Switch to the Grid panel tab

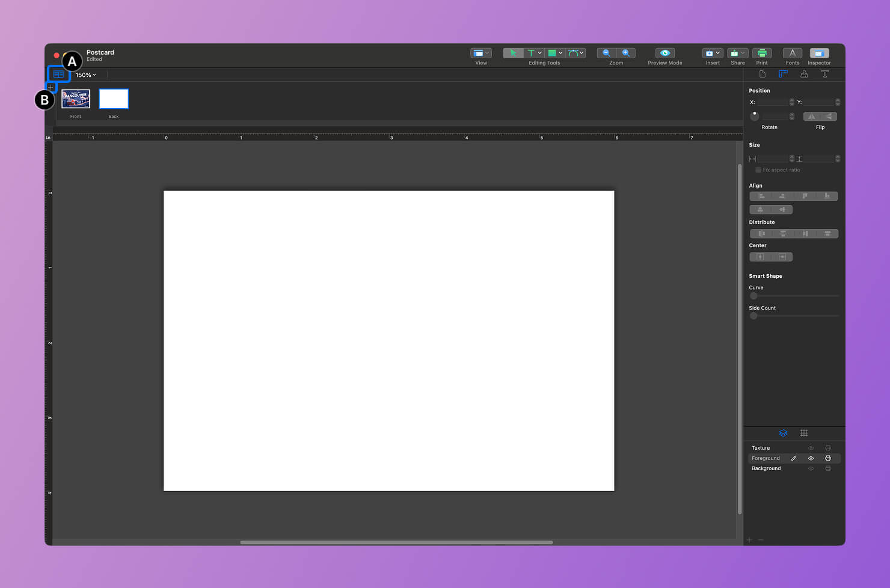(804, 433)
